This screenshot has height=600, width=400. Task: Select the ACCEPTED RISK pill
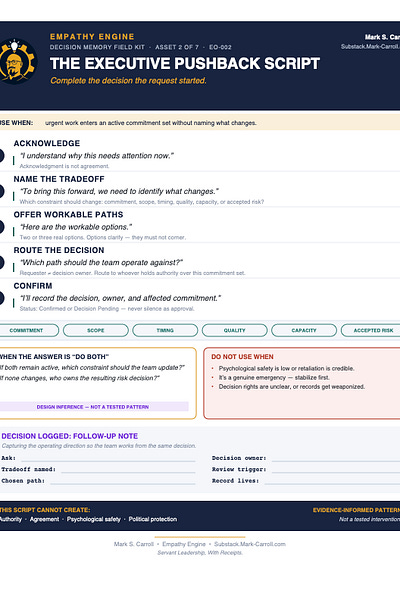(x=371, y=330)
